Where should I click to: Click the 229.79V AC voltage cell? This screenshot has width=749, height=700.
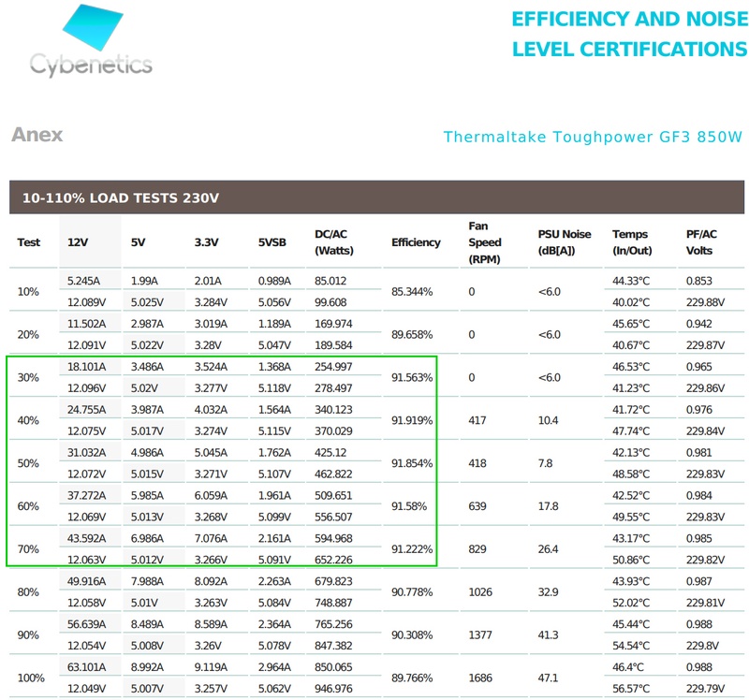[x=706, y=689]
